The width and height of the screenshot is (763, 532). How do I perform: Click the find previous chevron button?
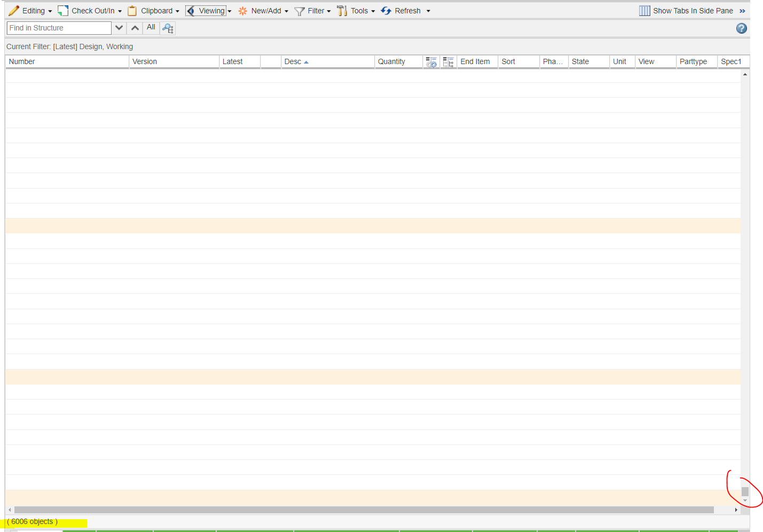pos(135,27)
